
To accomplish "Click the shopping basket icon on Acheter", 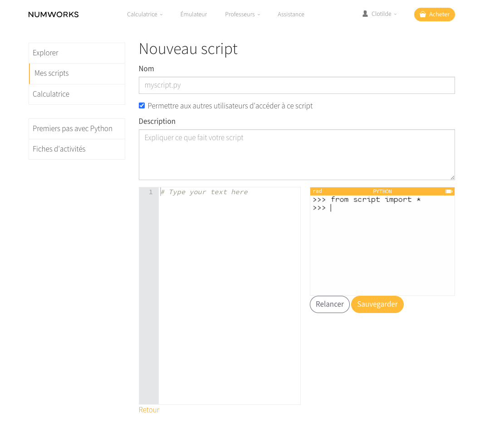I will pos(423,14).
